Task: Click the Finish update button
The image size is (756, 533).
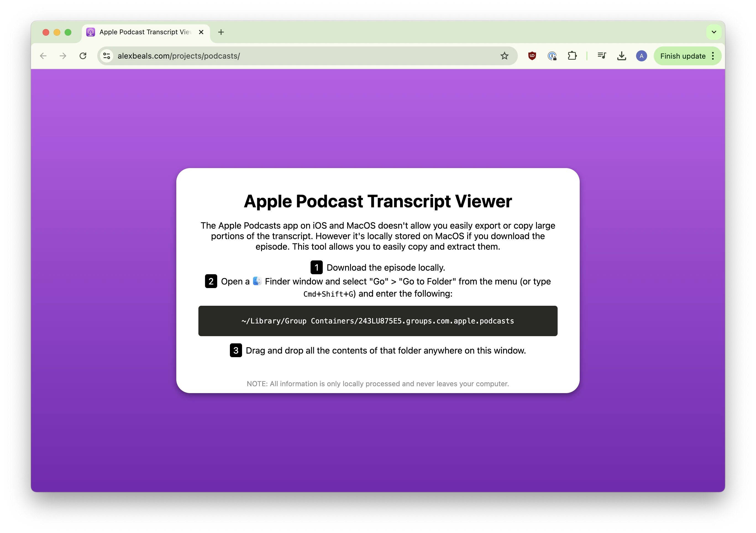Action: pyautogui.click(x=683, y=56)
